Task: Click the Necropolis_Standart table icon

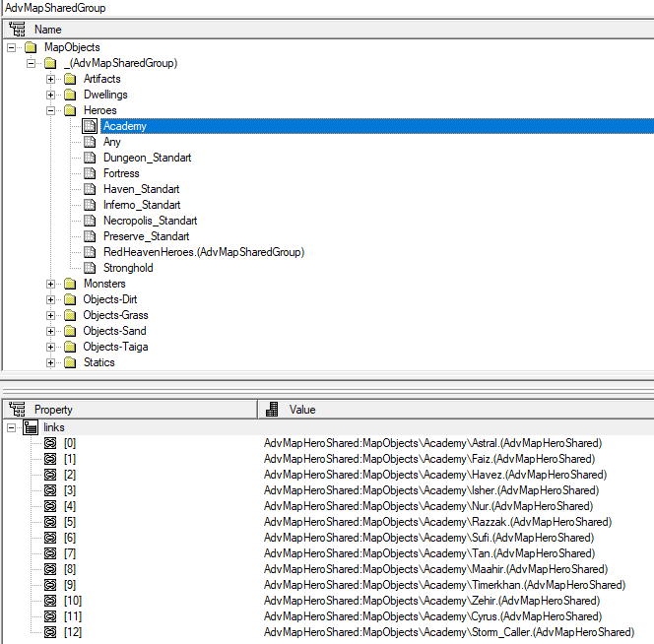Action: click(x=90, y=221)
